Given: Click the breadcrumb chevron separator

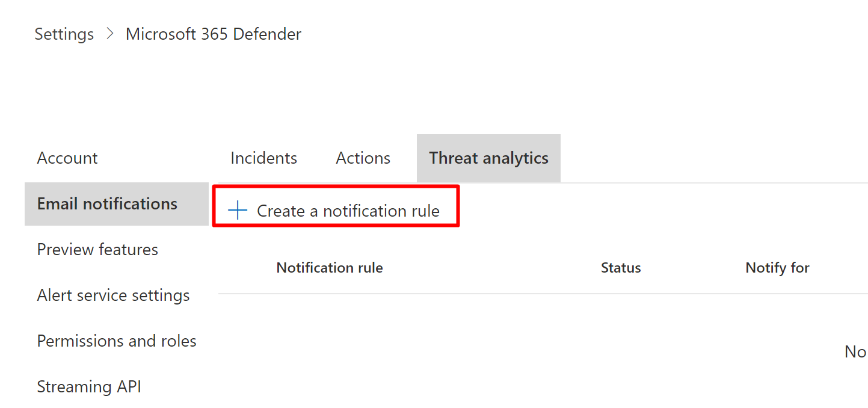Looking at the screenshot, I should click(109, 34).
